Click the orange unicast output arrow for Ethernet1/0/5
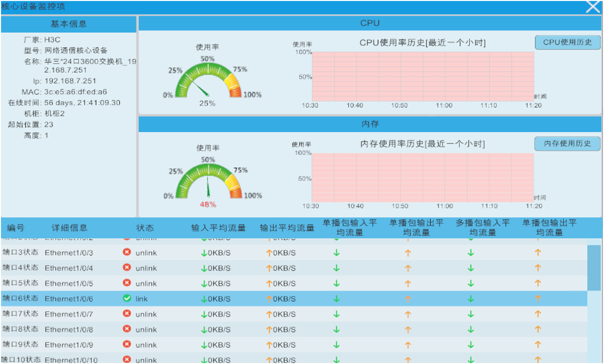The height and width of the screenshot is (364, 604). tap(408, 284)
